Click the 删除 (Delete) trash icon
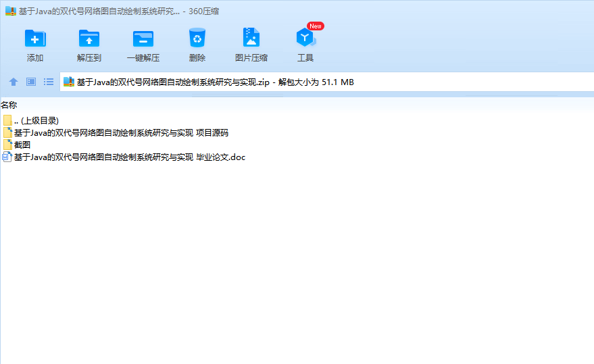The image size is (594, 364). click(197, 38)
